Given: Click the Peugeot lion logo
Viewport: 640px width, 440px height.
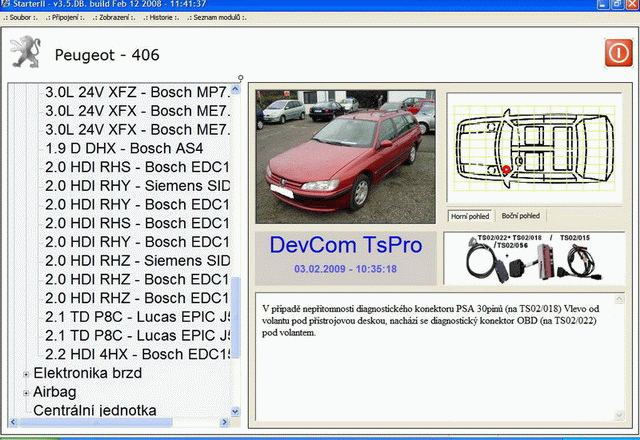Looking at the screenshot, I should click(25, 52).
